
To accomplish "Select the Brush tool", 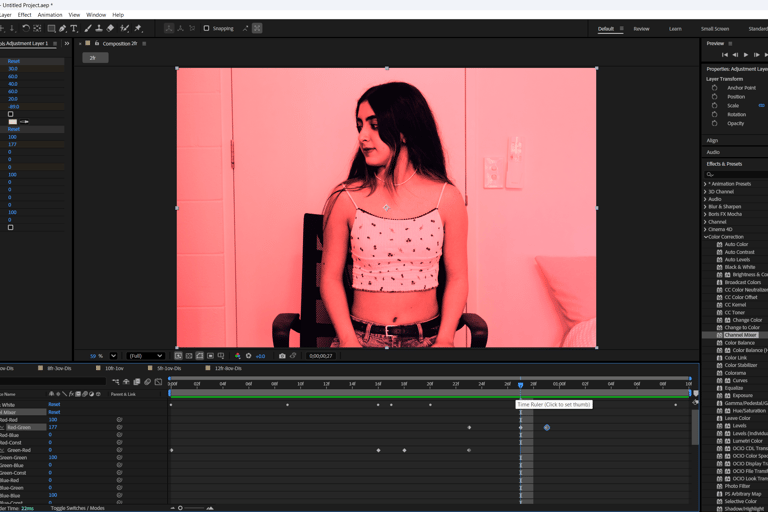I will coord(88,28).
